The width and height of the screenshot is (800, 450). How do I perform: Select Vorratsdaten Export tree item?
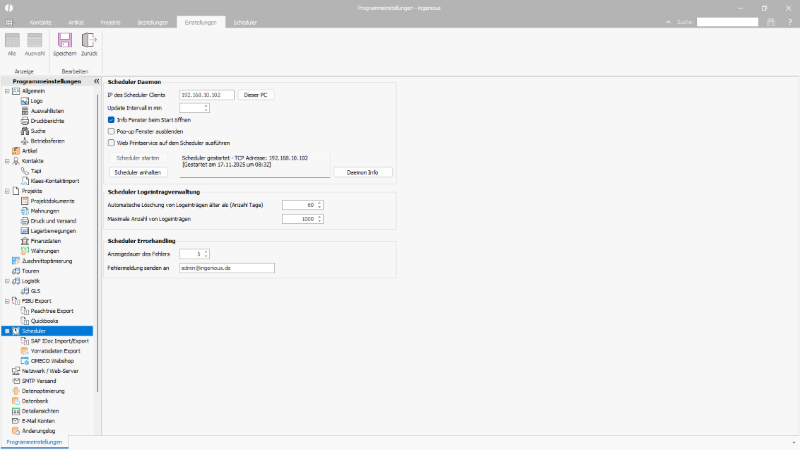[x=55, y=351]
